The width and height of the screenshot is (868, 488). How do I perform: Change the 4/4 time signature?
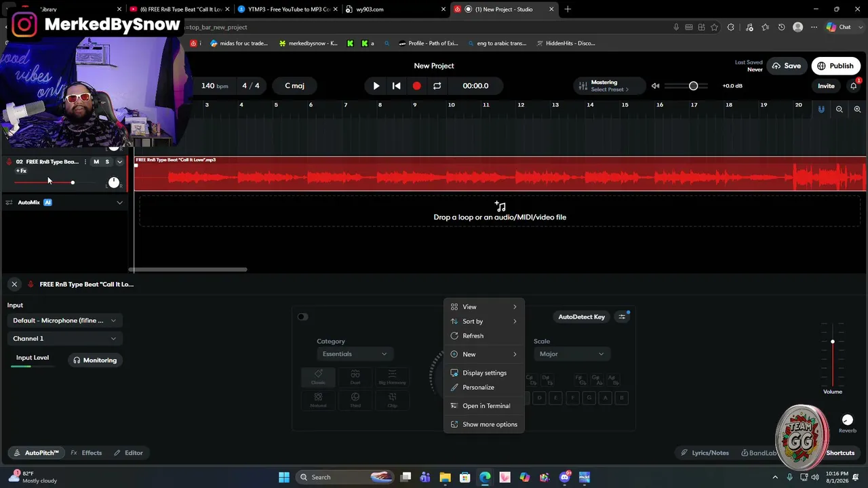pyautogui.click(x=251, y=86)
